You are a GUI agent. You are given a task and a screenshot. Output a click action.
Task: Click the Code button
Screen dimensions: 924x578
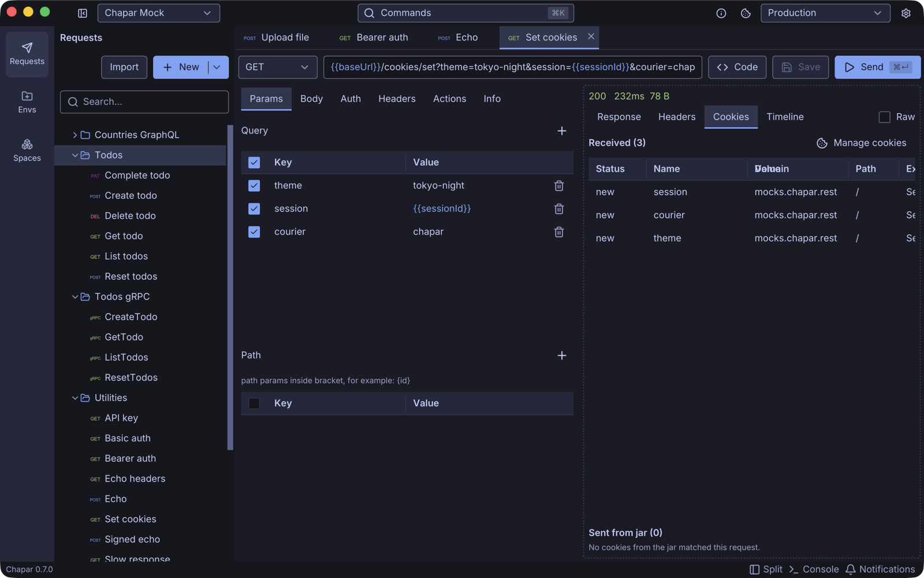(737, 67)
